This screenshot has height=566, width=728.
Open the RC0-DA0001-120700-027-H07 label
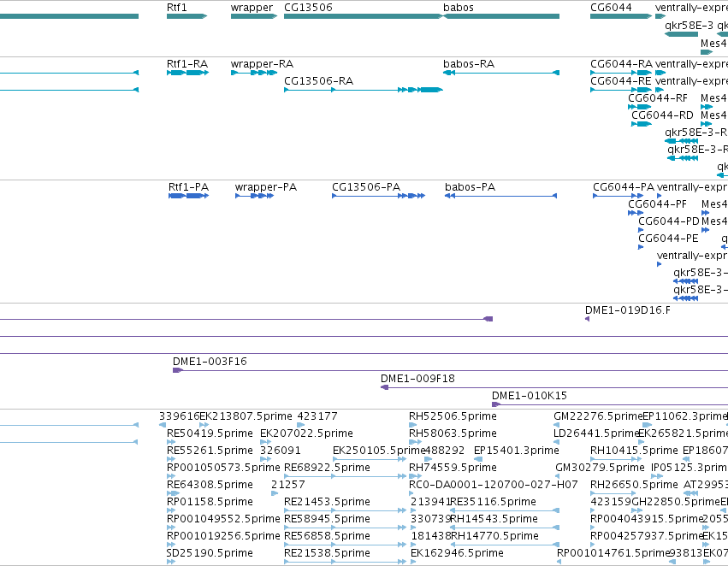(494, 485)
